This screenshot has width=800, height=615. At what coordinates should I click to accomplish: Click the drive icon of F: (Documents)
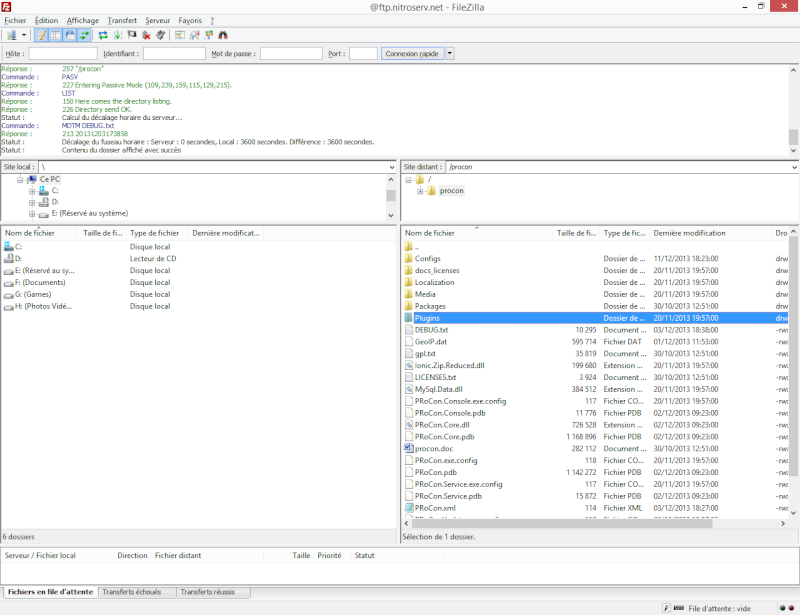point(9,283)
